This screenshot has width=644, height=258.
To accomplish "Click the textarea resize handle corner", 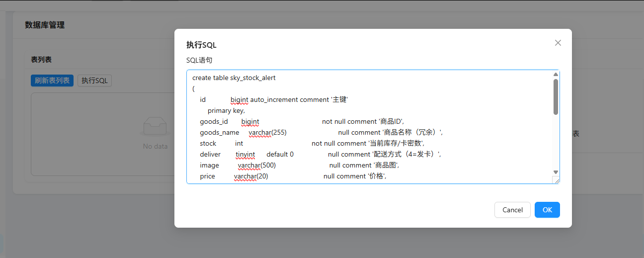I will tap(557, 180).
